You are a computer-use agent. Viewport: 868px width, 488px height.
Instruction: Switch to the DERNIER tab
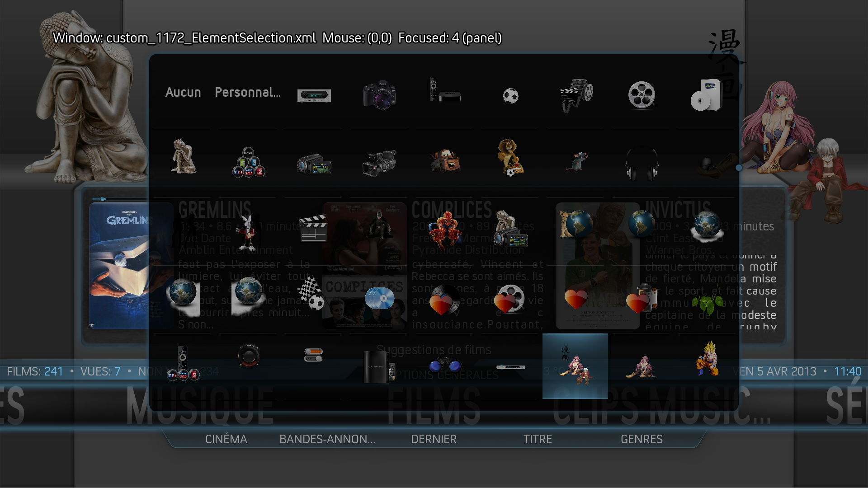click(x=434, y=439)
